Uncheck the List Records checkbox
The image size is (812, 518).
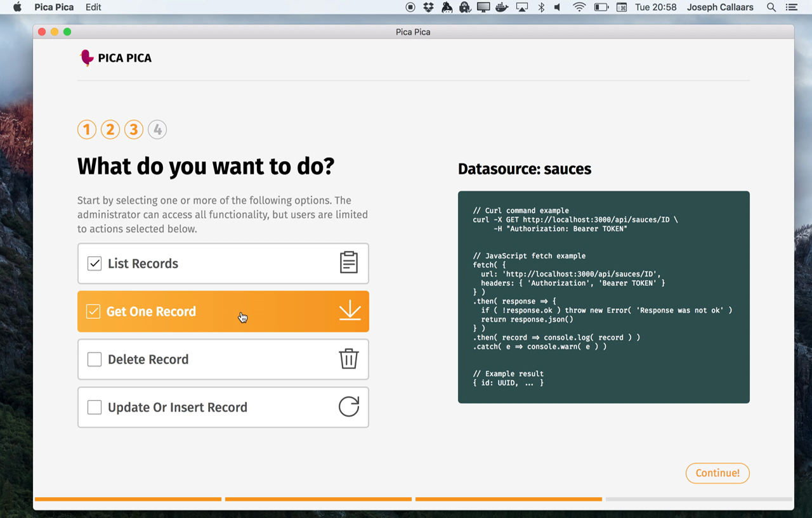click(95, 263)
